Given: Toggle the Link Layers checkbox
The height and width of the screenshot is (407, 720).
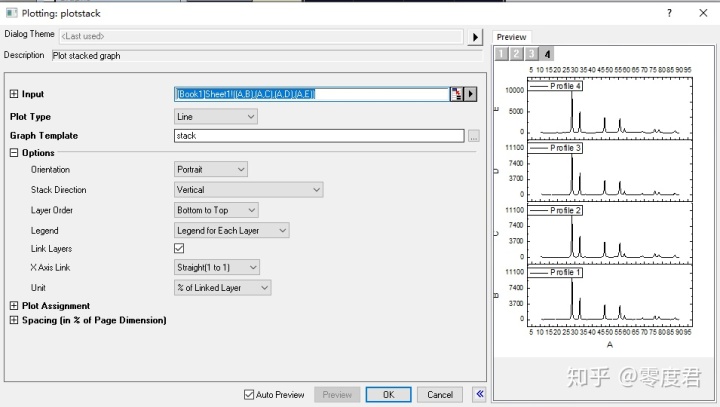Looking at the screenshot, I should 179,249.
